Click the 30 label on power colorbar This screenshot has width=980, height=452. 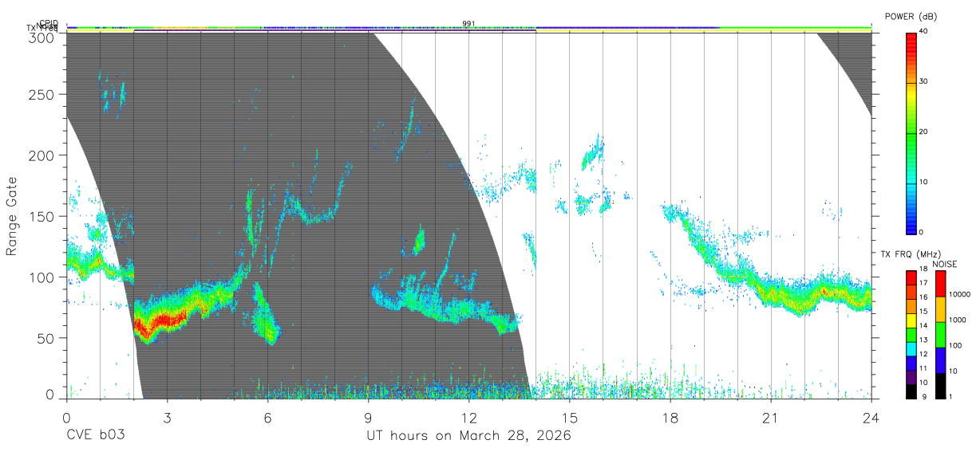coord(924,81)
